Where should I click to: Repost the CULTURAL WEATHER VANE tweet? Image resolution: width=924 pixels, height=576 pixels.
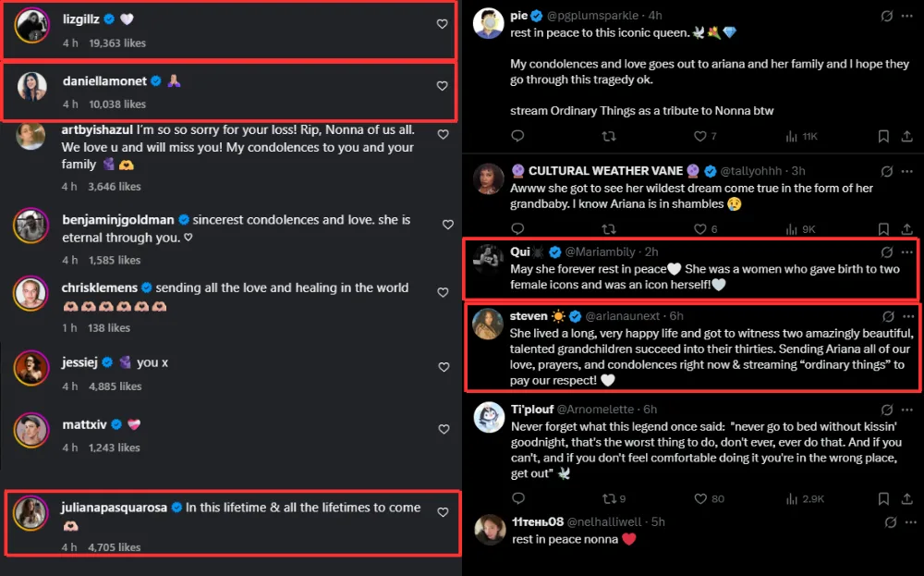(x=609, y=228)
